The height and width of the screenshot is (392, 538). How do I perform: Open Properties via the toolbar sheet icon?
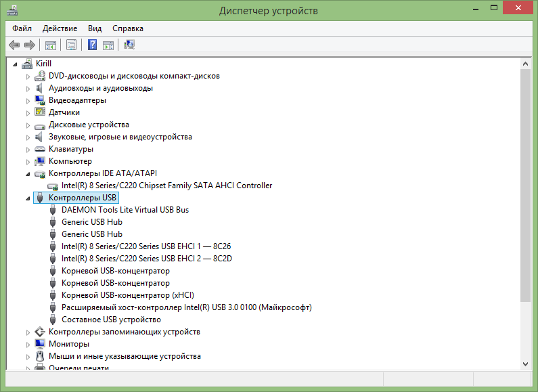point(71,45)
